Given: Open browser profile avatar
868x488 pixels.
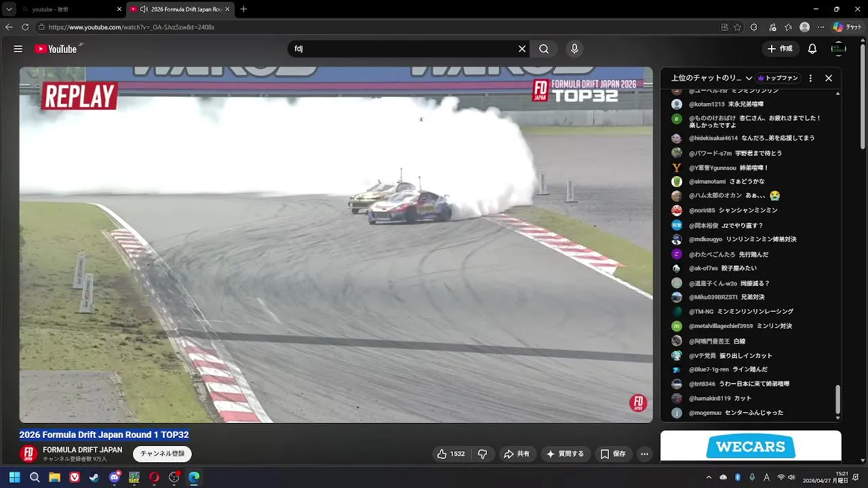Looking at the screenshot, I should pyautogui.click(x=804, y=27).
